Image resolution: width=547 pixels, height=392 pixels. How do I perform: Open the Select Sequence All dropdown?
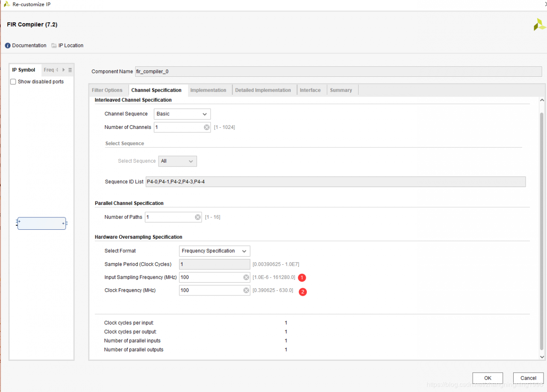point(177,161)
